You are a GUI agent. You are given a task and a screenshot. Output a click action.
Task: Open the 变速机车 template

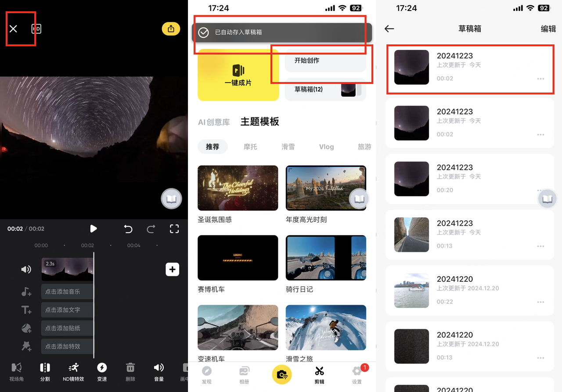pos(238,327)
